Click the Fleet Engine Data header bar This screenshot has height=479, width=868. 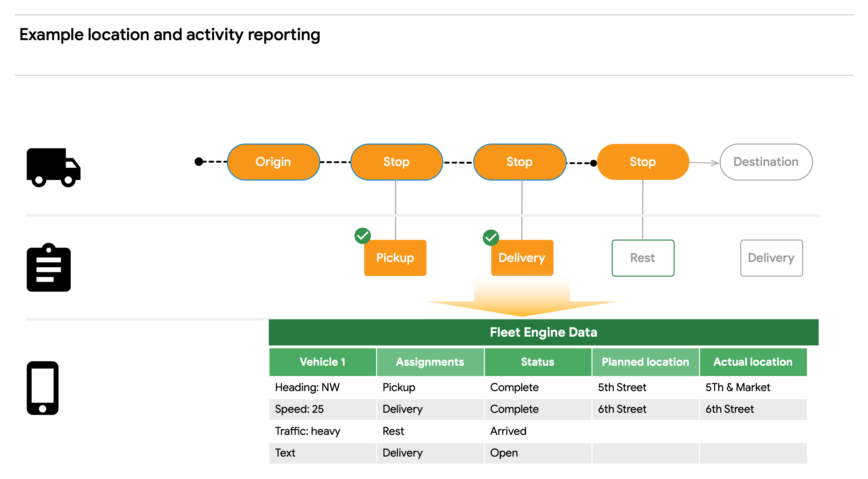point(543,332)
